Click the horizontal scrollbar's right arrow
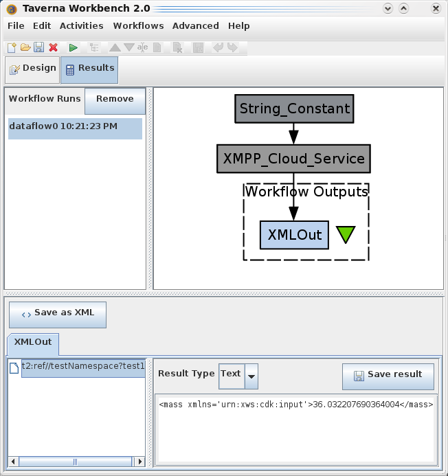The image size is (448, 476). (x=141, y=462)
